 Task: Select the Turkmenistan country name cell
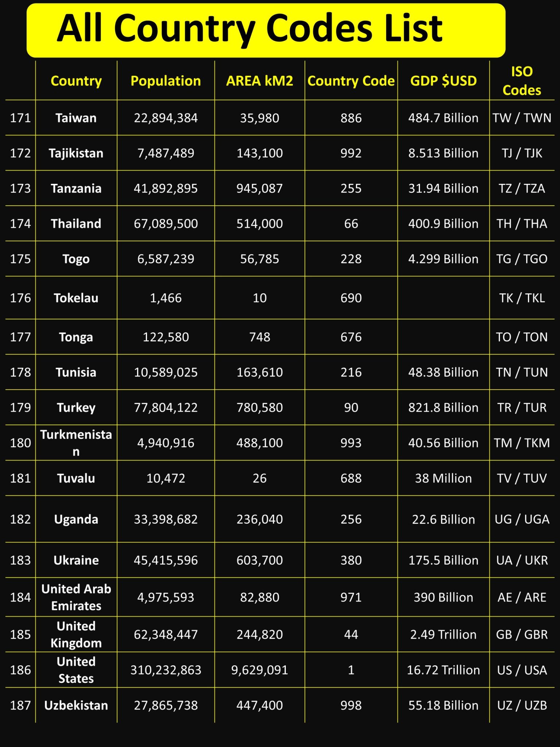[x=76, y=443]
